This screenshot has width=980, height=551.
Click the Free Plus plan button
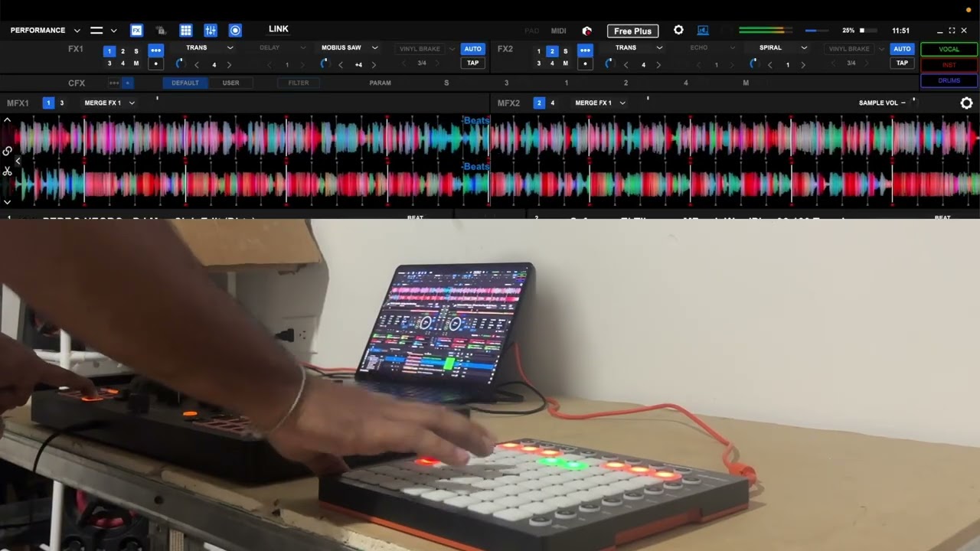click(632, 31)
